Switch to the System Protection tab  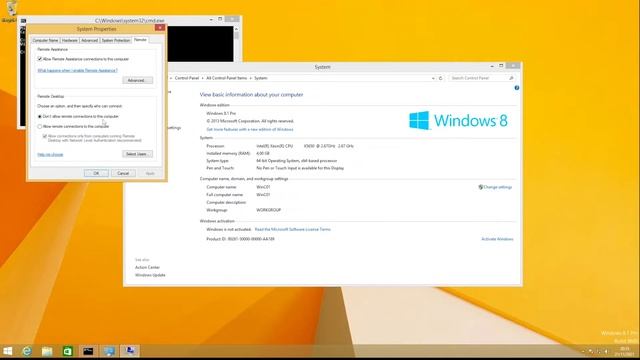[116, 40]
